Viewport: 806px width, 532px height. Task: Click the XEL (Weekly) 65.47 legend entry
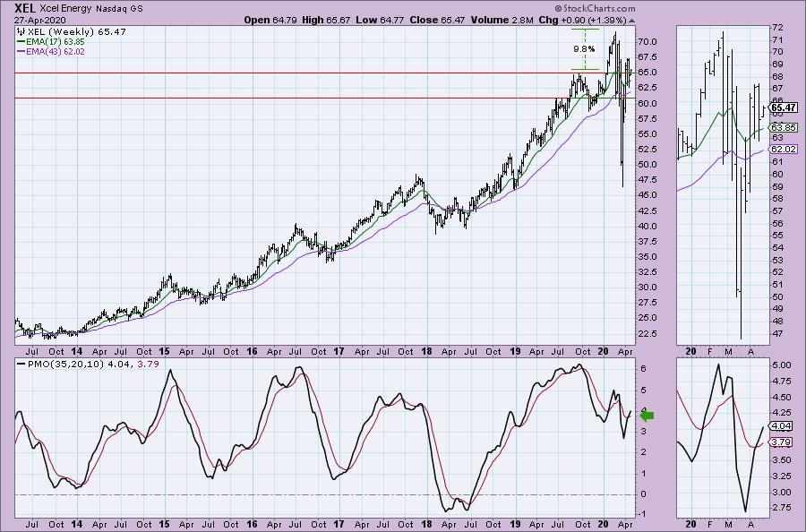pyautogui.click(x=77, y=32)
